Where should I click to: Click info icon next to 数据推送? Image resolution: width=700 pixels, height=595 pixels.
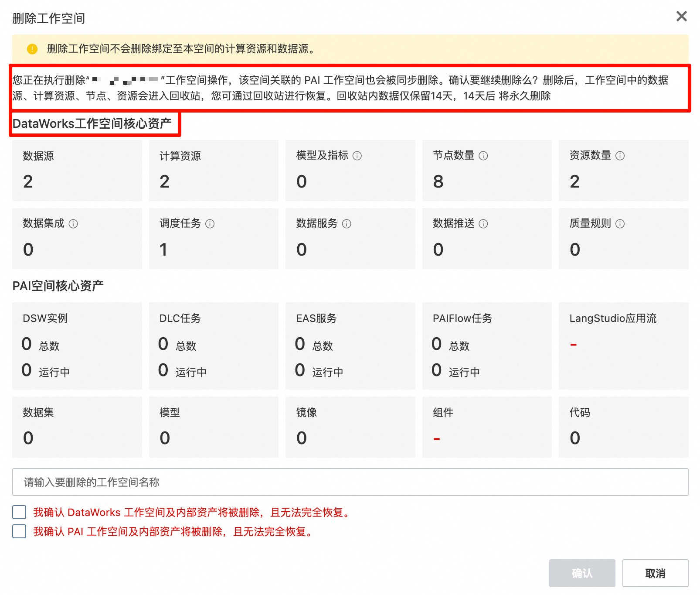click(x=483, y=224)
